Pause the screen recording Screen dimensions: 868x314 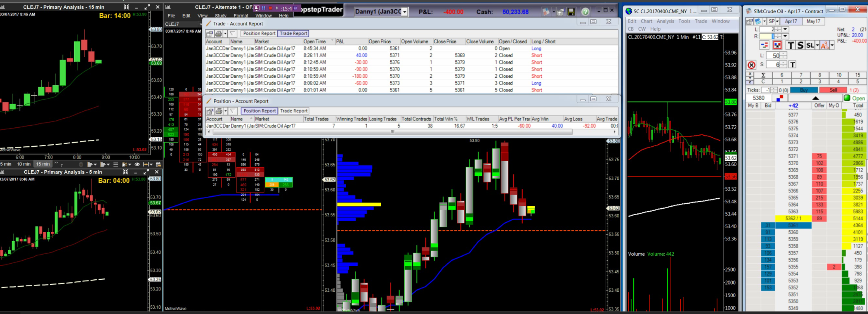(x=264, y=8)
